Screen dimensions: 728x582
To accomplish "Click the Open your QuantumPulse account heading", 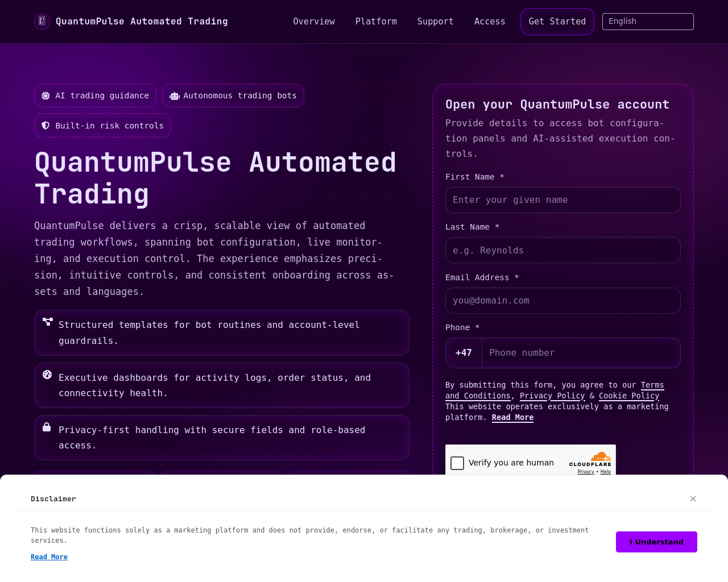I will 557,105.
